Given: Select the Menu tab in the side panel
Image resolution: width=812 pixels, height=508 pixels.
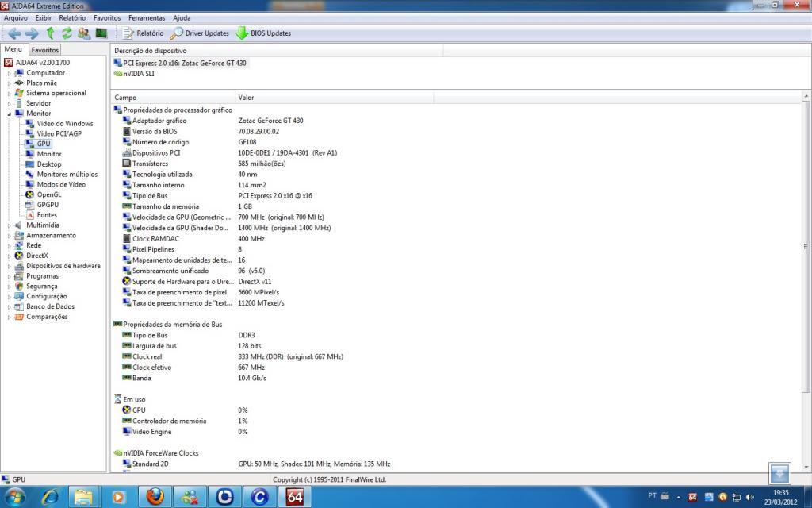Looking at the screenshot, I should pos(13,50).
